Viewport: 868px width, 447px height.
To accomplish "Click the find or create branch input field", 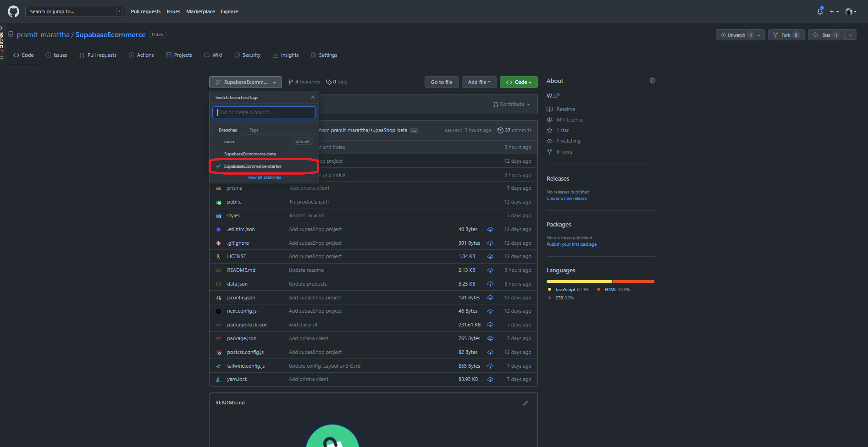I will click(264, 112).
